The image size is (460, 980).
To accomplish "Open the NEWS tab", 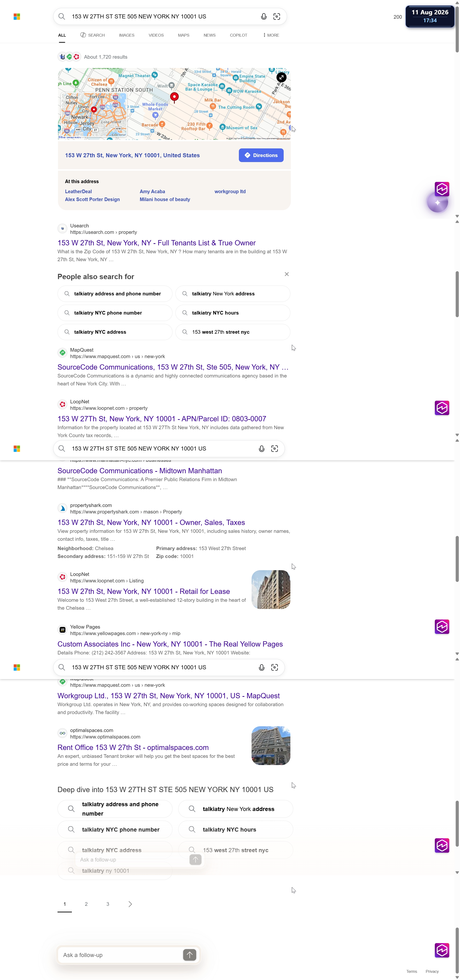I will [209, 35].
